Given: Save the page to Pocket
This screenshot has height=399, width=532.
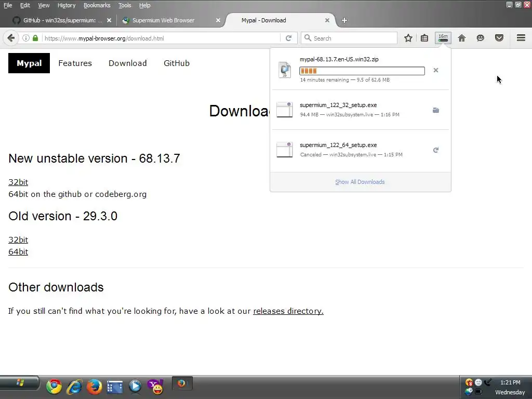Looking at the screenshot, I should [499, 38].
